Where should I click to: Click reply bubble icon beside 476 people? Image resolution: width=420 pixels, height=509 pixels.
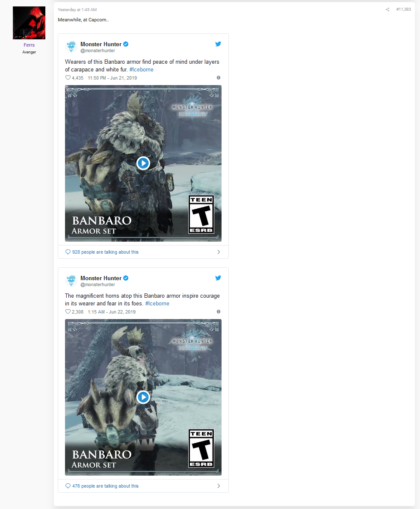point(68,486)
